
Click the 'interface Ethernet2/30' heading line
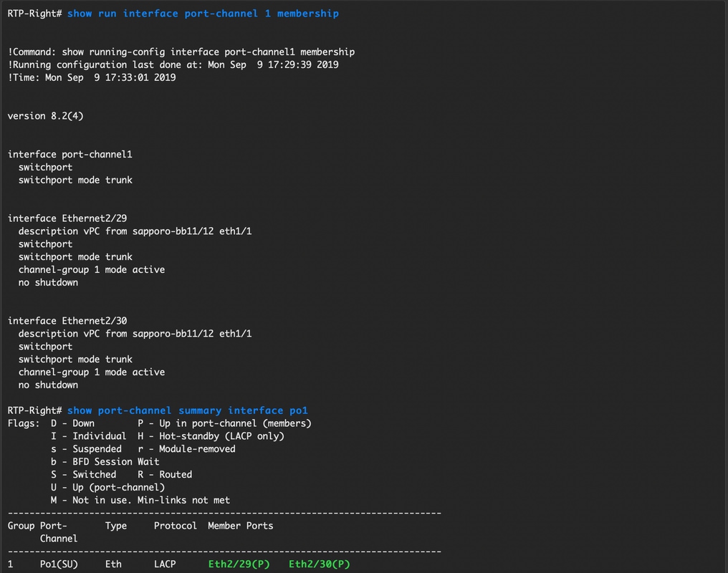tap(67, 321)
